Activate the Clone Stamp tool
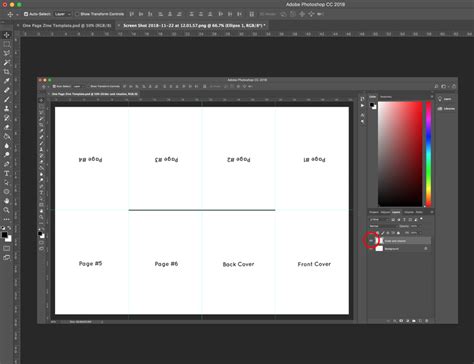474x364 pixels. coord(6,109)
